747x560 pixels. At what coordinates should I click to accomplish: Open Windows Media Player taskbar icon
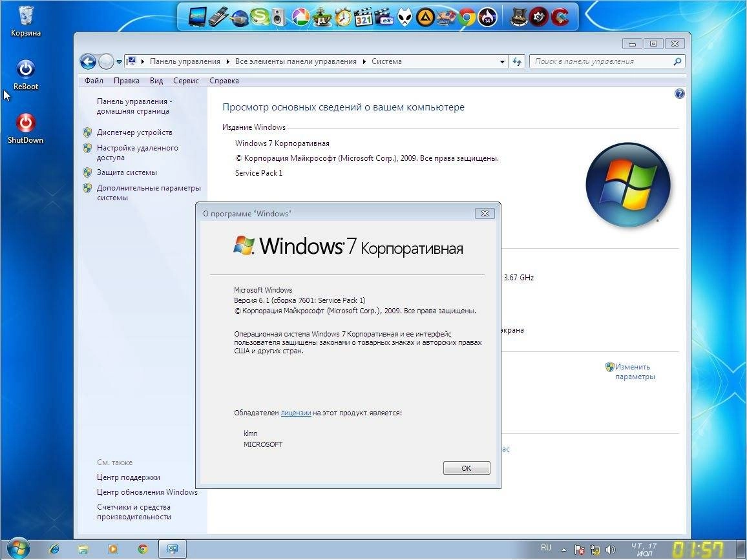(113, 549)
